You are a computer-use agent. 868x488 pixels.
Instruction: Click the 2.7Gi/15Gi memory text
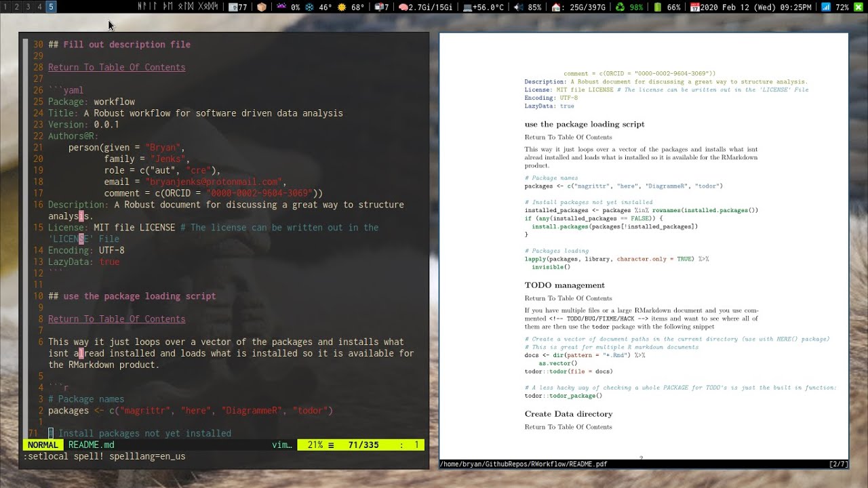[431, 7]
